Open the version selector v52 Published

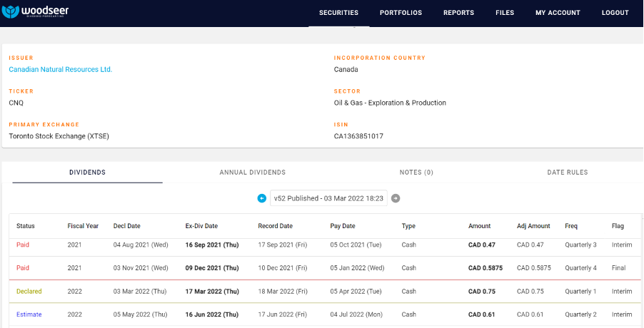pyautogui.click(x=328, y=198)
